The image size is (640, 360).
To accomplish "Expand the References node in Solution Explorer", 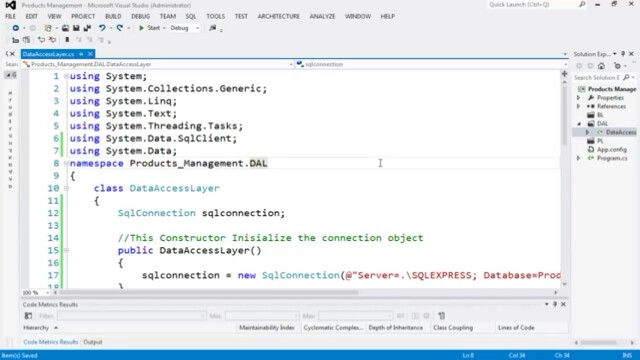I will (578, 107).
